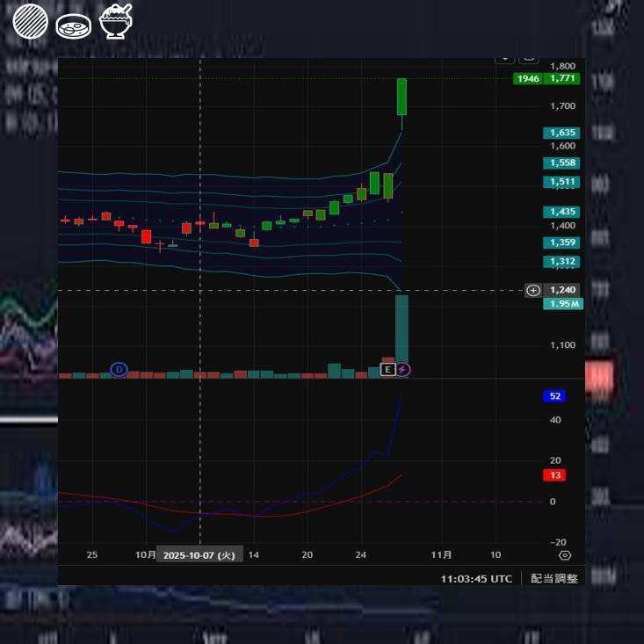Click the 1,511 band label
This screenshot has width=644, height=644.
click(562, 182)
